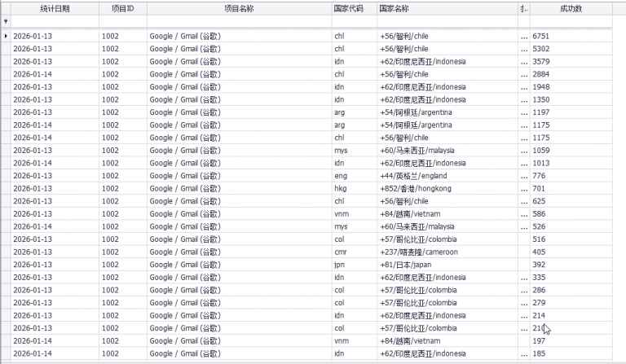Select the success count cell 3579
Viewport: 626px width, 364px height.
point(571,61)
